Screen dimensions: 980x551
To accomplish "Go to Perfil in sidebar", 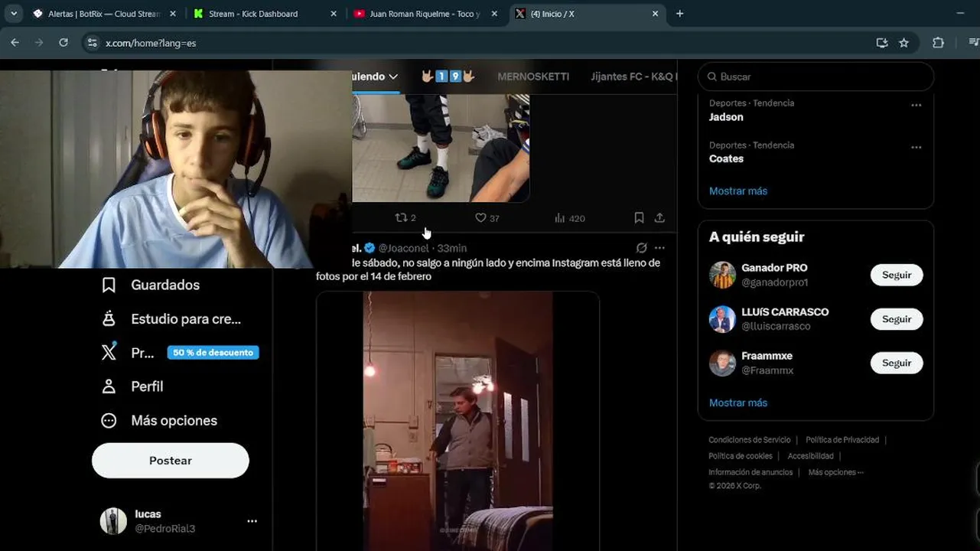I will click(132, 386).
